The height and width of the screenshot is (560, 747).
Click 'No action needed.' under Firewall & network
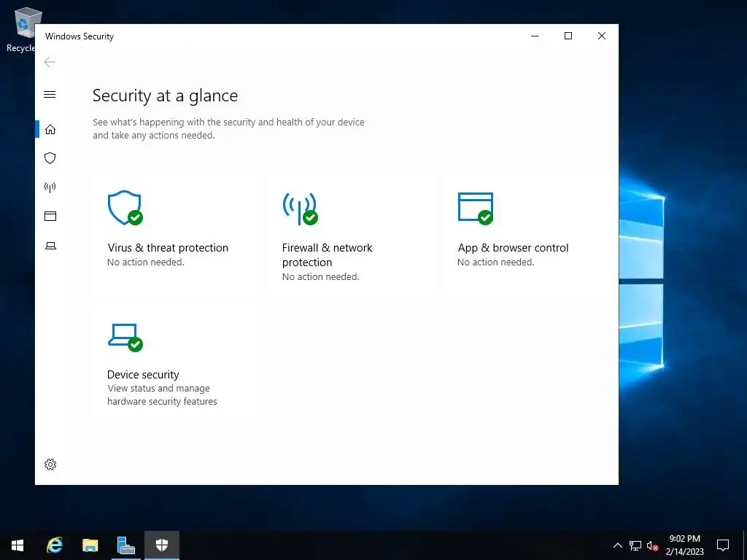point(321,276)
